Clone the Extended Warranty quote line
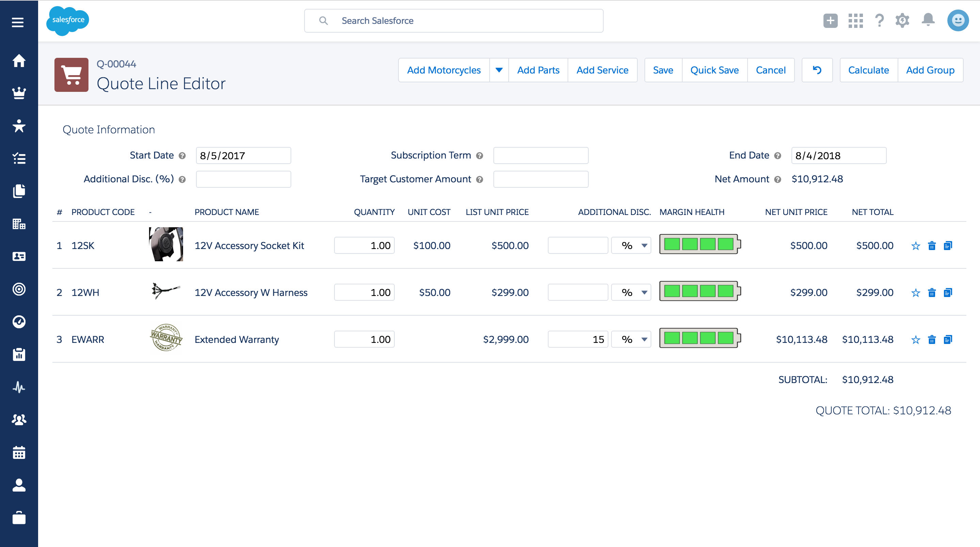The height and width of the screenshot is (547, 980). pyautogui.click(x=948, y=339)
